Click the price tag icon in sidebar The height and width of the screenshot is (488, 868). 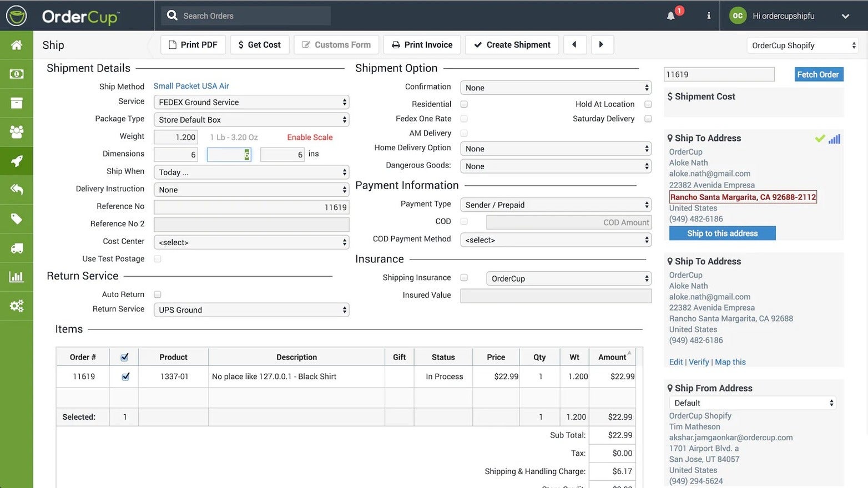click(x=17, y=218)
